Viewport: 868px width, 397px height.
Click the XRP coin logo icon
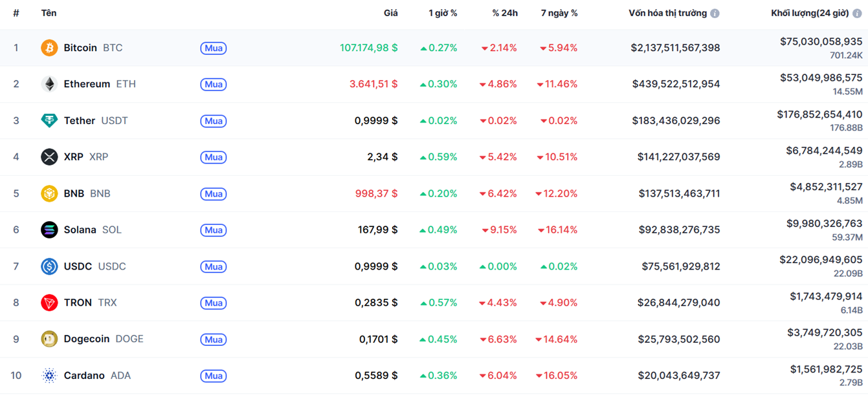49,157
